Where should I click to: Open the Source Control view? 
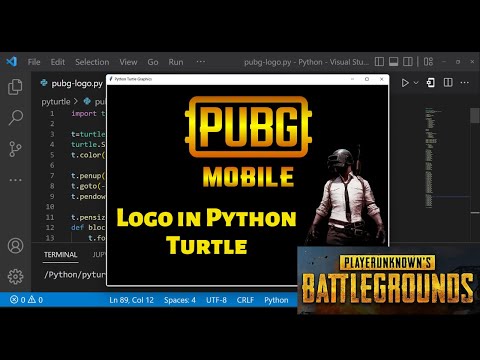(15, 149)
